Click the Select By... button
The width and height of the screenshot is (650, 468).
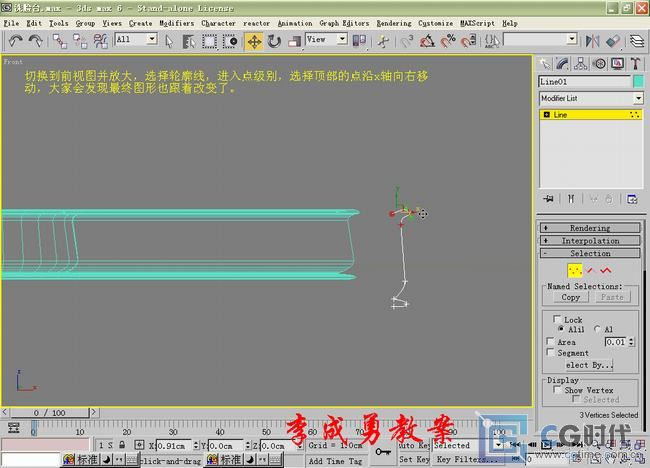pyautogui.click(x=589, y=365)
